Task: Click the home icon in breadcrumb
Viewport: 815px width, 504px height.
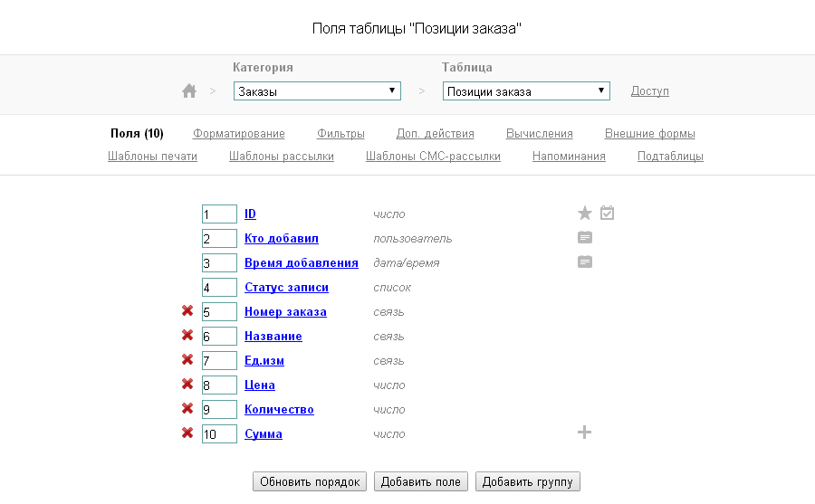Action: point(189,90)
